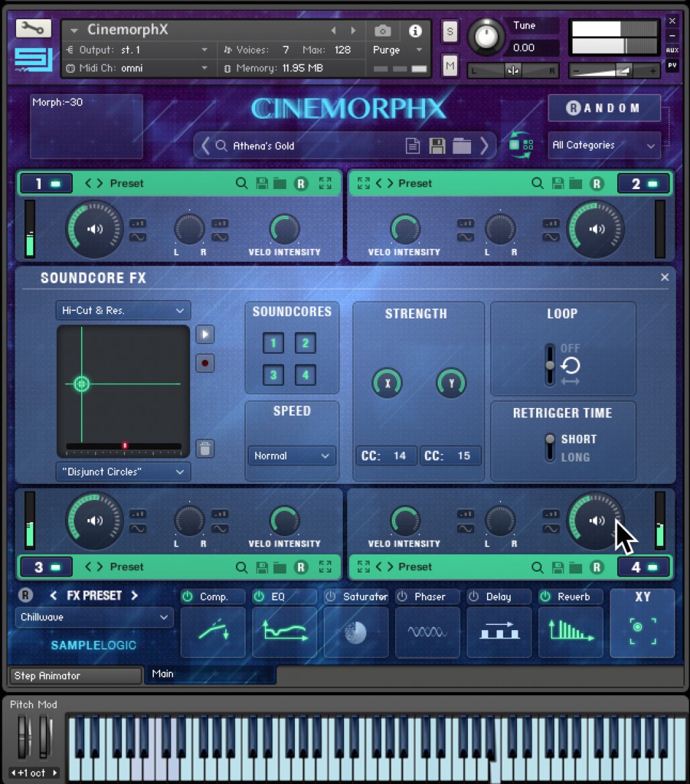690x784 pixels.
Task: Save the main preset with floppy icon
Action: tap(437, 146)
